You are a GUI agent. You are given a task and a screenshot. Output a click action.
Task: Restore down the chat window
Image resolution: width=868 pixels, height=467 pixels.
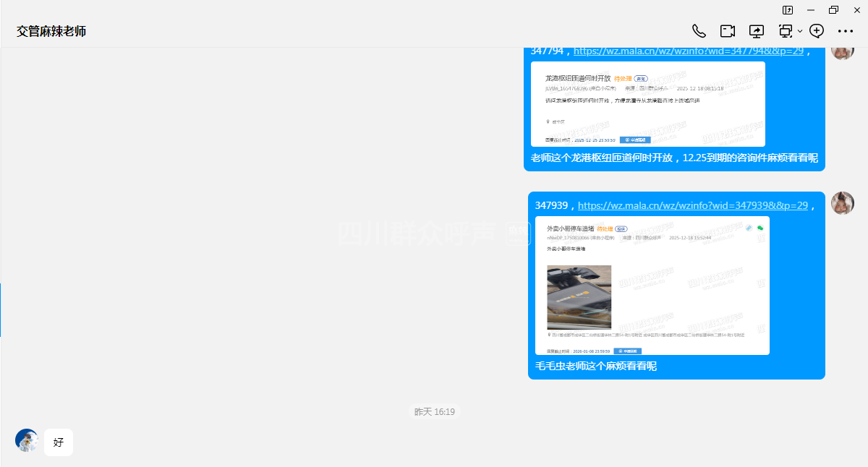833,10
